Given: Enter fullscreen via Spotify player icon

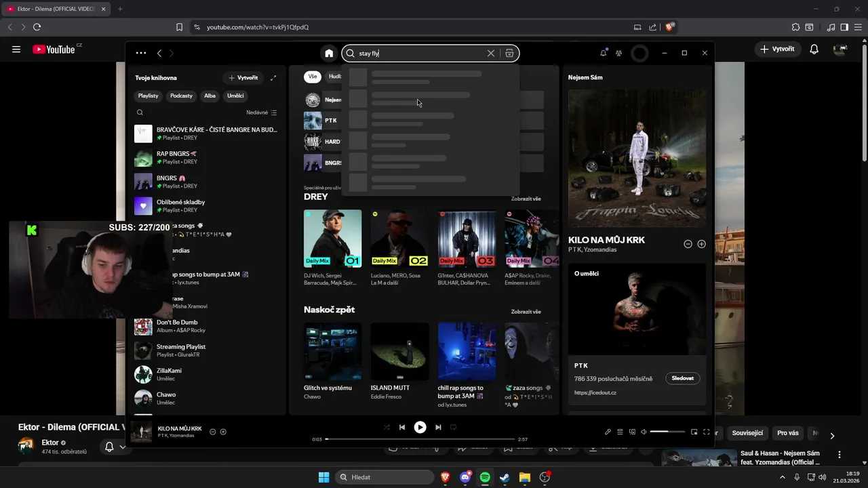Looking at the screenshot, I should [x=706, y=432].
